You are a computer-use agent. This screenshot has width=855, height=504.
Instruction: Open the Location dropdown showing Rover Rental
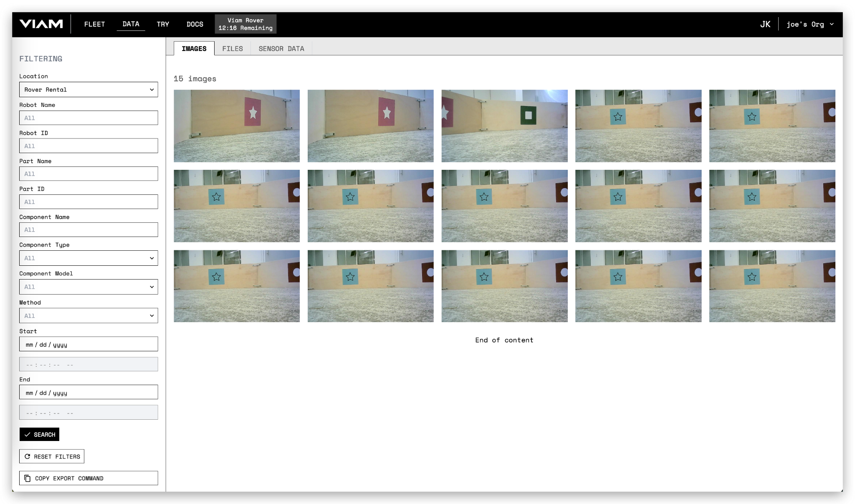(89, 89)
